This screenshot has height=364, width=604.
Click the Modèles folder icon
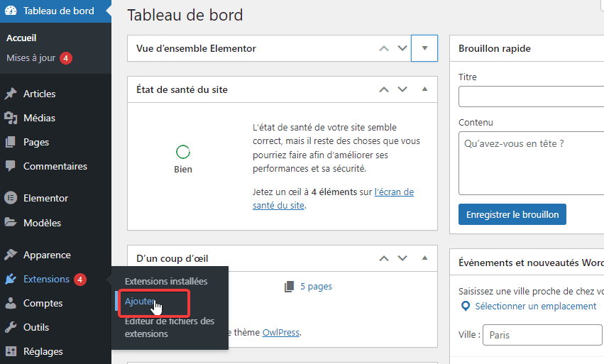[x=11, y=222]
